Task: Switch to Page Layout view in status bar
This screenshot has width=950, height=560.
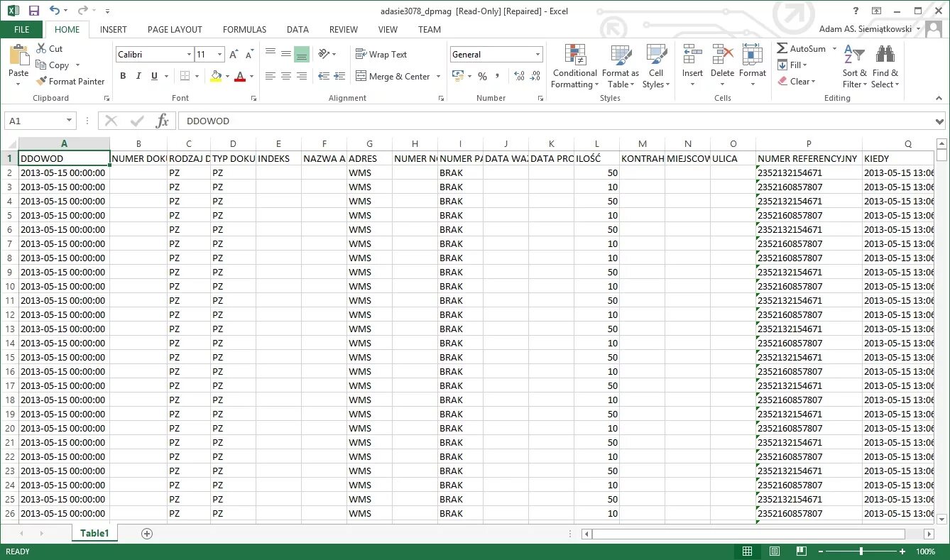Action: [x=774, y=551]
